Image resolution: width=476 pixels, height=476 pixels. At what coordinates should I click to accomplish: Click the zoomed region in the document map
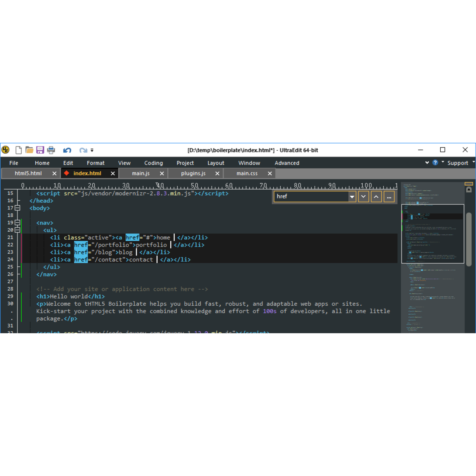pos(432,234)
